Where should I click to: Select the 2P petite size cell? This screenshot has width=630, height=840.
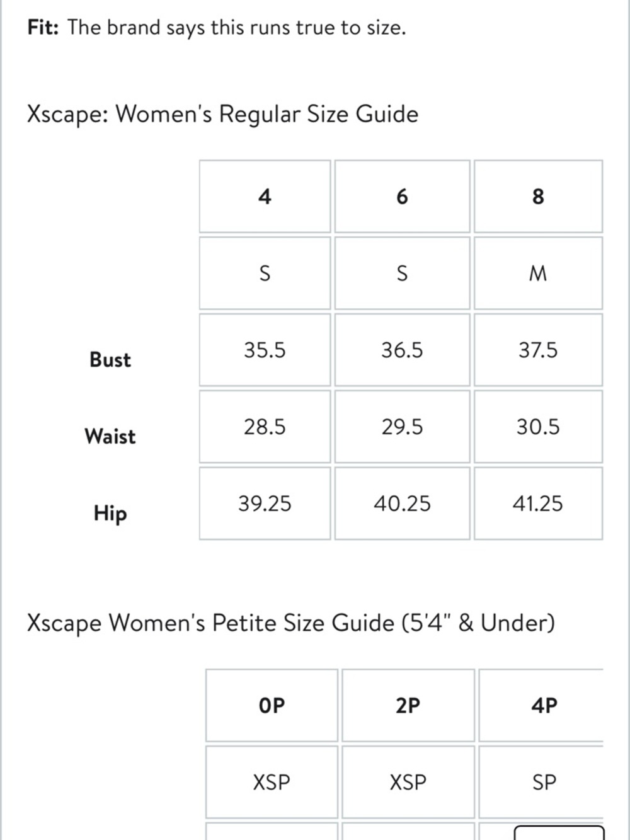(x=408, y=706)
